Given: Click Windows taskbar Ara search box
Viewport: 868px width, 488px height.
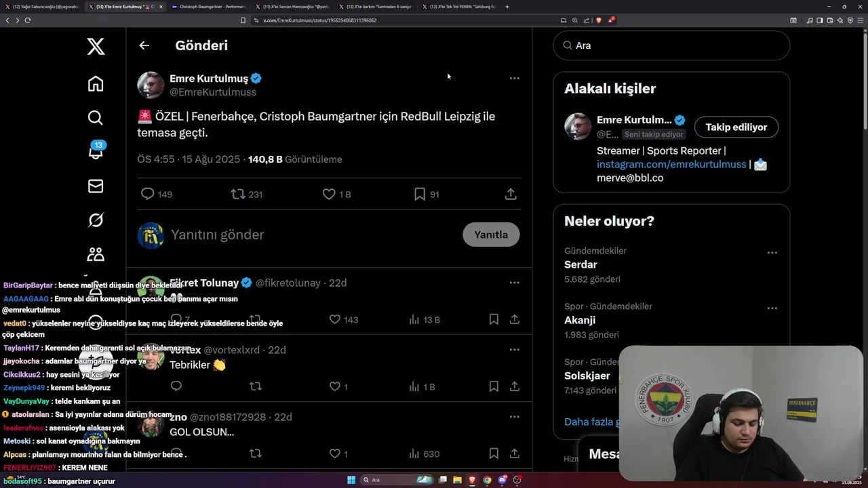Looking at the screenshot, I should [x=397, y=480].
